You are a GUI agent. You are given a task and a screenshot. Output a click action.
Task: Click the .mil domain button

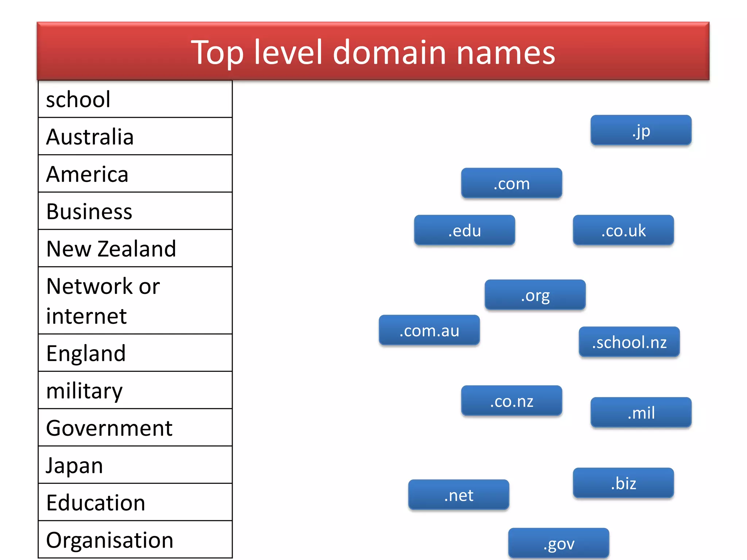tap(641, 412)
